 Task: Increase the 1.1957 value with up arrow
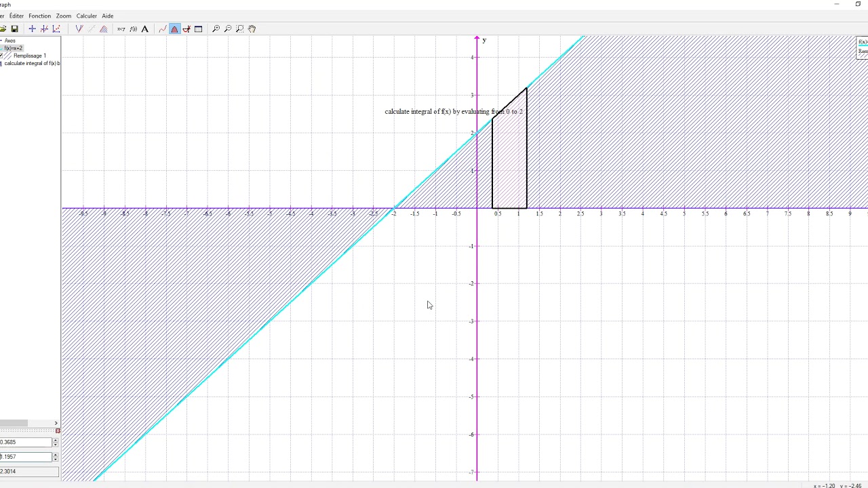pyautogui.click(x=55, y=455)
